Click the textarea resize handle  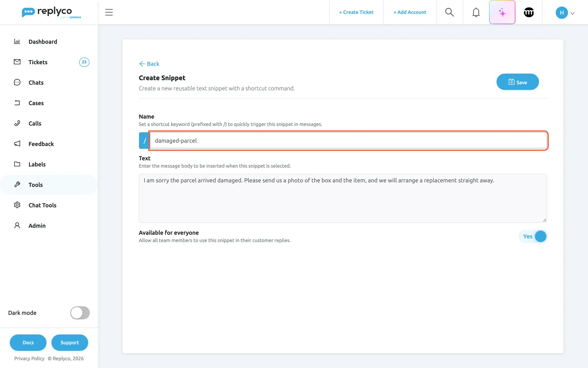click(544, 220)
